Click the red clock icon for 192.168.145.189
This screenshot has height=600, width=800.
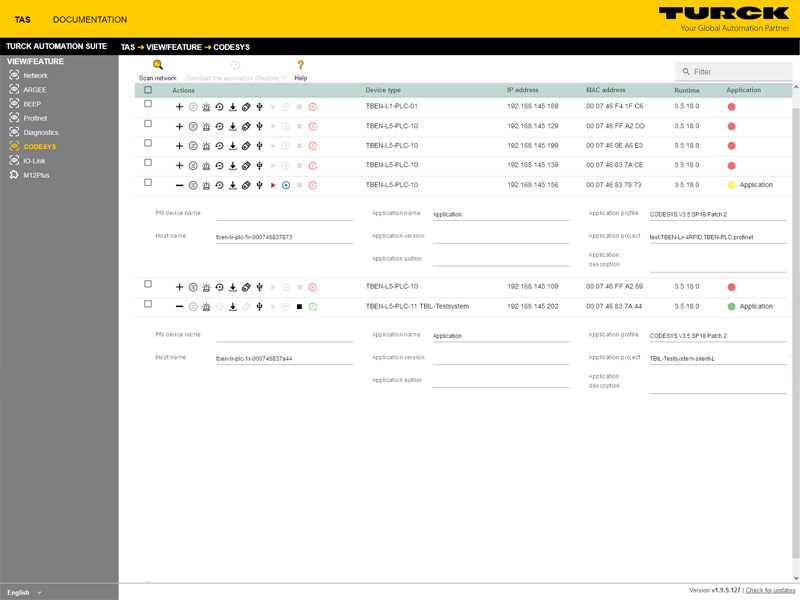coord(313,107)
